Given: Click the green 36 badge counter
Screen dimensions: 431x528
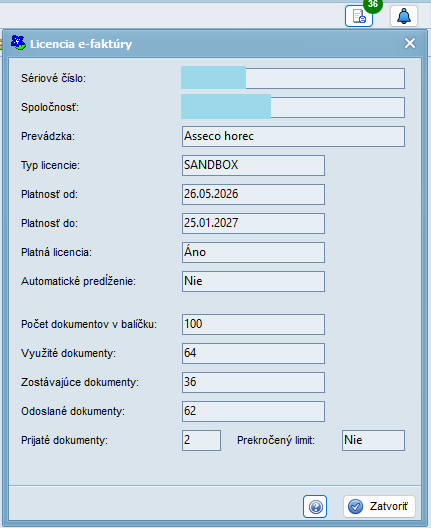Looking at the screenshot, I should (373, 5).
